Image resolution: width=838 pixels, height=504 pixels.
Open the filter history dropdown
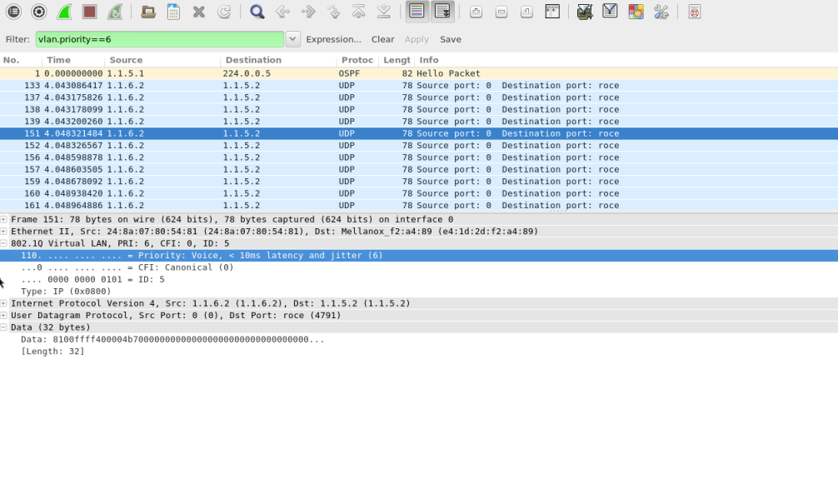coord(293,38)
